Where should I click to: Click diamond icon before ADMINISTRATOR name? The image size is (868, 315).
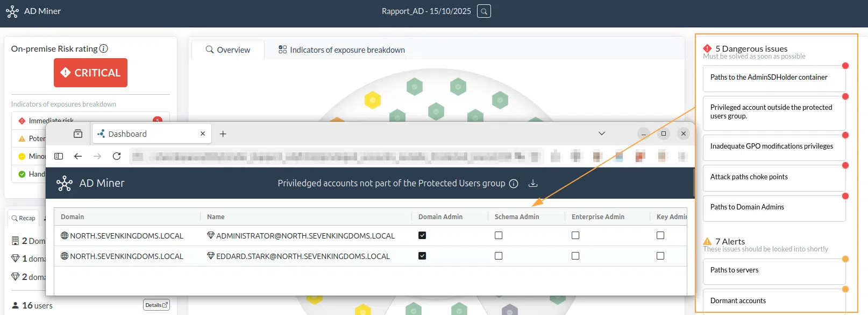(x=211, y=235)
